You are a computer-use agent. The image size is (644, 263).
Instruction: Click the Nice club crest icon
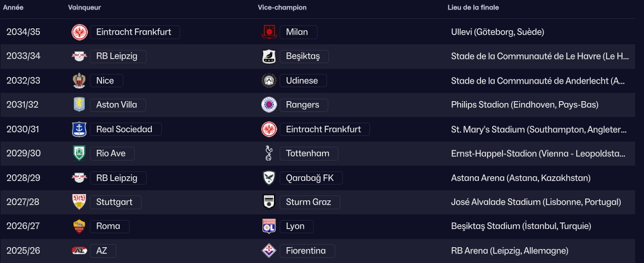[x=79, y=81]
